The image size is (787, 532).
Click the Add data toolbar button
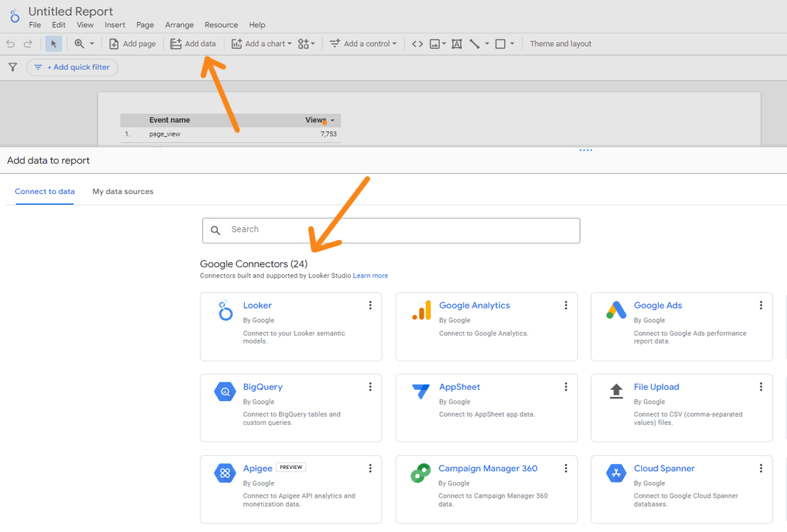point(193,44)
